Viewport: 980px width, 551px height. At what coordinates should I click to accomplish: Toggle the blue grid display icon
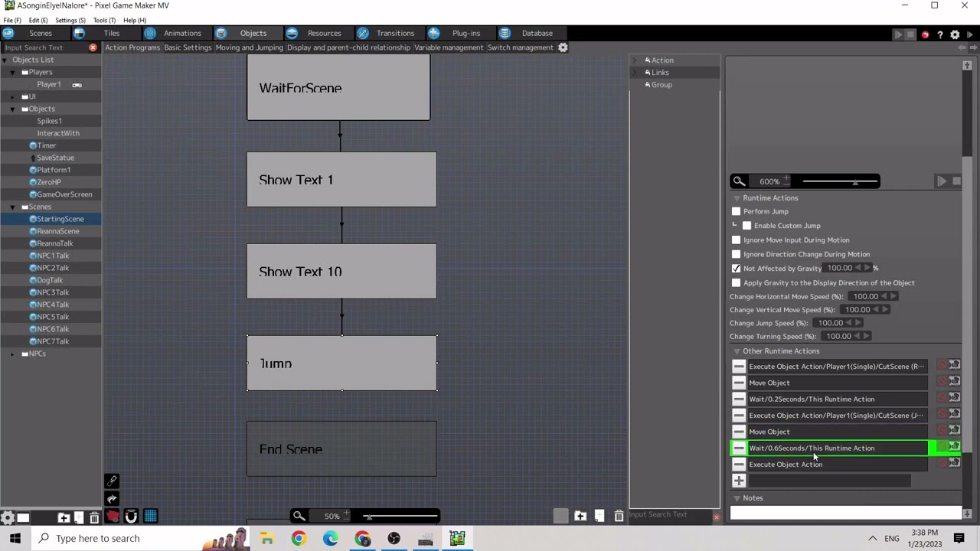pos(150,517)
